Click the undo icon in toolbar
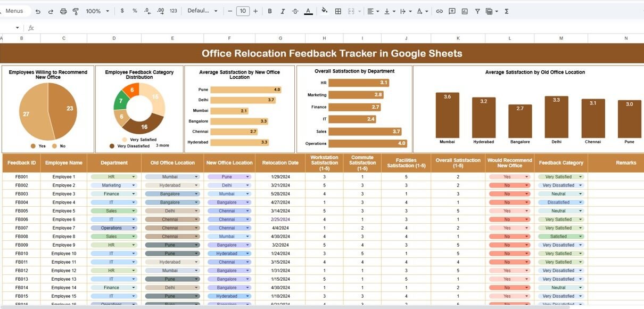 tap(38, 11)
